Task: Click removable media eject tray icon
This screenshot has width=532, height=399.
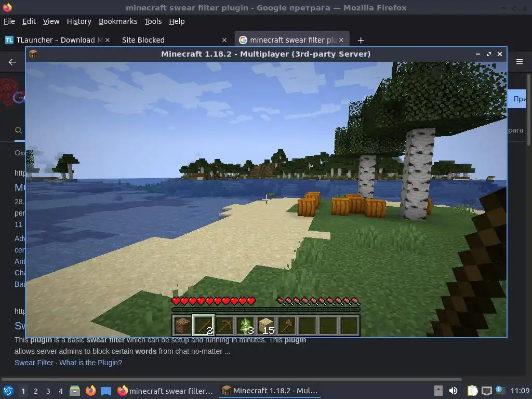Action: [x=438, y=391]
